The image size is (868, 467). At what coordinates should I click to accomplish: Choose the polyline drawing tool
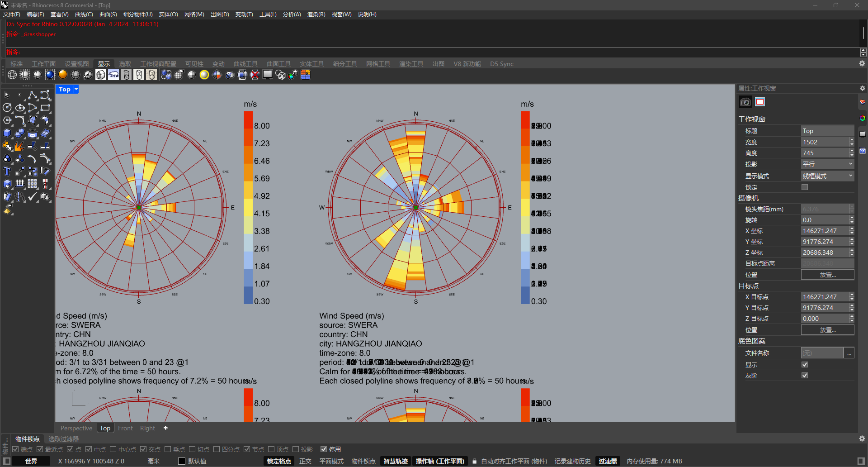point(33,95)
